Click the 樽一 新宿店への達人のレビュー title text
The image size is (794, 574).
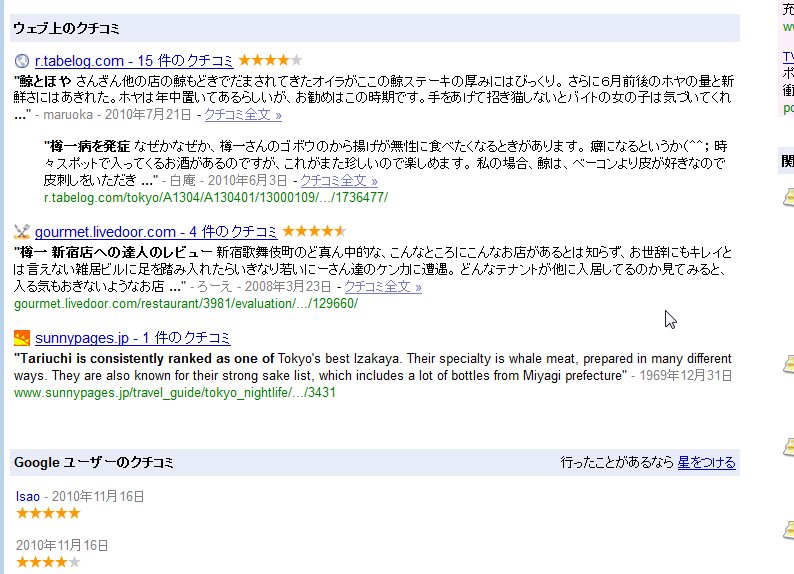point(113,253)
